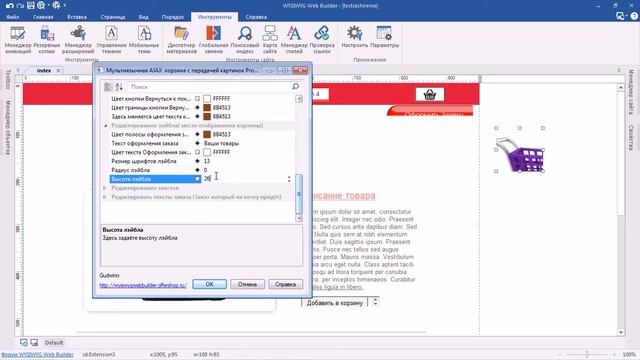Screen dimensions: 640x360
Task: Click the shopping basket icon in red header
Action: click(x=429, y=95)
